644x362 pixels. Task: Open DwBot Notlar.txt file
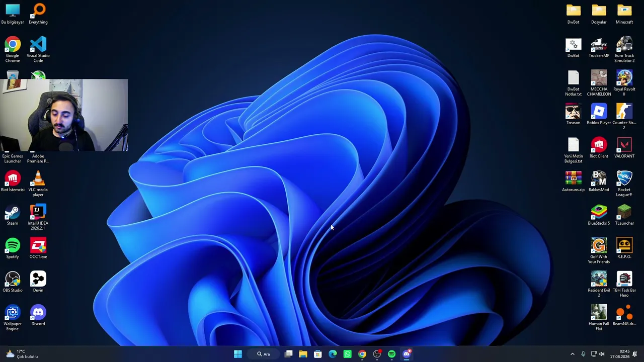click(573, 83)
